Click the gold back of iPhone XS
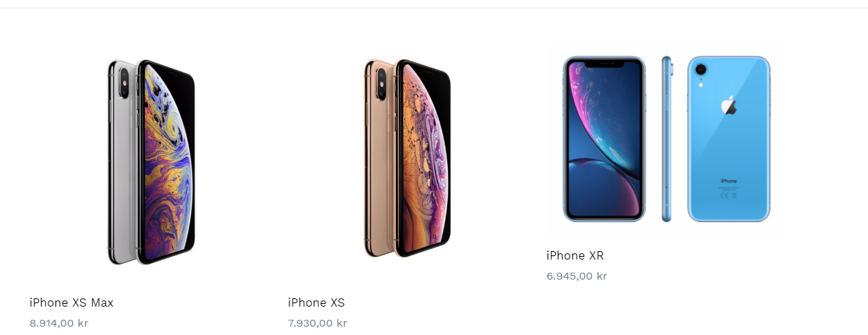This screenshot has height=335, width=868. 378,158
